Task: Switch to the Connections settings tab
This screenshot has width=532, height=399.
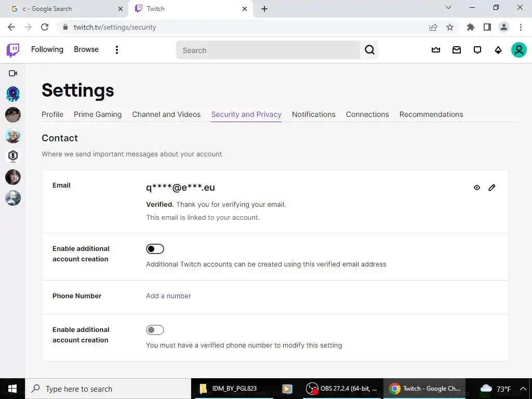Action: 367,114
